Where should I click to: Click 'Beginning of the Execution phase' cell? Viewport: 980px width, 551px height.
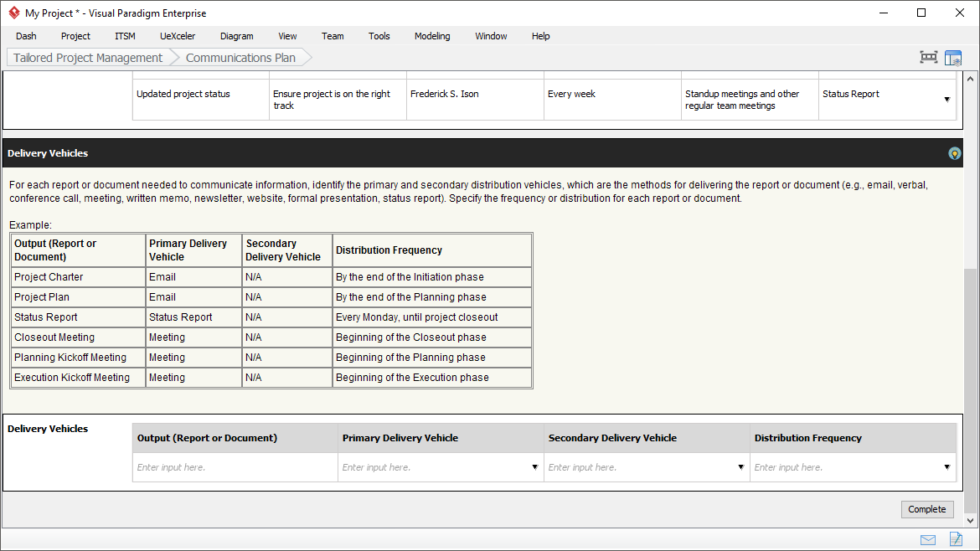[432, 378]
